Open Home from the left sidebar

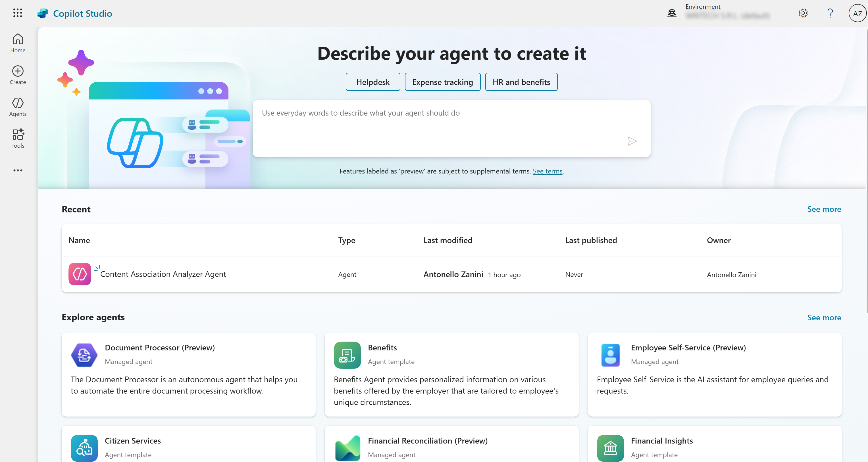pos(18,43)
